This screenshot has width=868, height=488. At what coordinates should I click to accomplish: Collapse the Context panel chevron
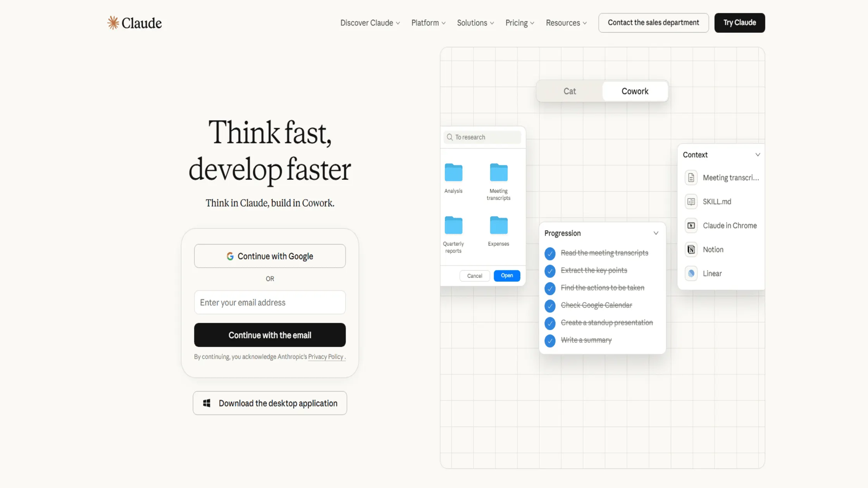758,155
